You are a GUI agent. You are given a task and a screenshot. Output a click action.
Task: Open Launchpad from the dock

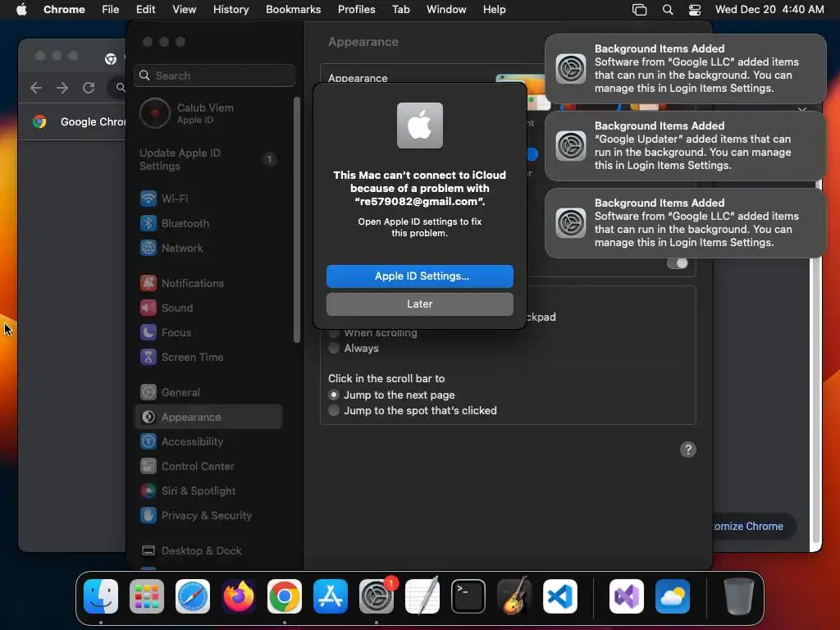coord(147,596)
